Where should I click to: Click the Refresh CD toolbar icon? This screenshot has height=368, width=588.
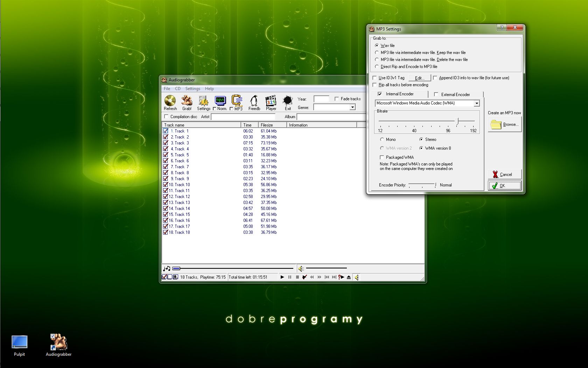point(170,101)
